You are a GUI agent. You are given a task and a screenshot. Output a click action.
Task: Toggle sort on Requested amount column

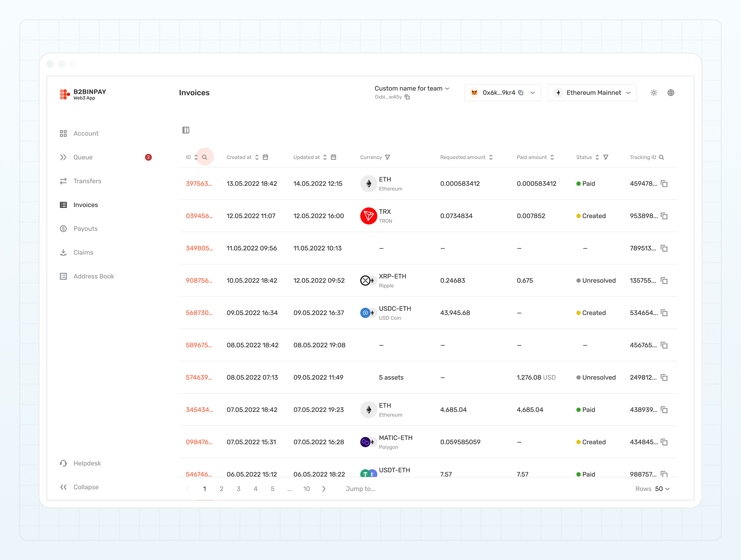[491, 157]
